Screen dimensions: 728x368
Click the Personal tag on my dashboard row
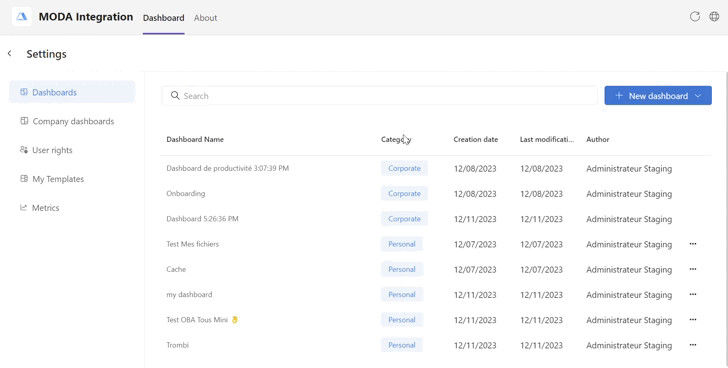pos(402,294)
